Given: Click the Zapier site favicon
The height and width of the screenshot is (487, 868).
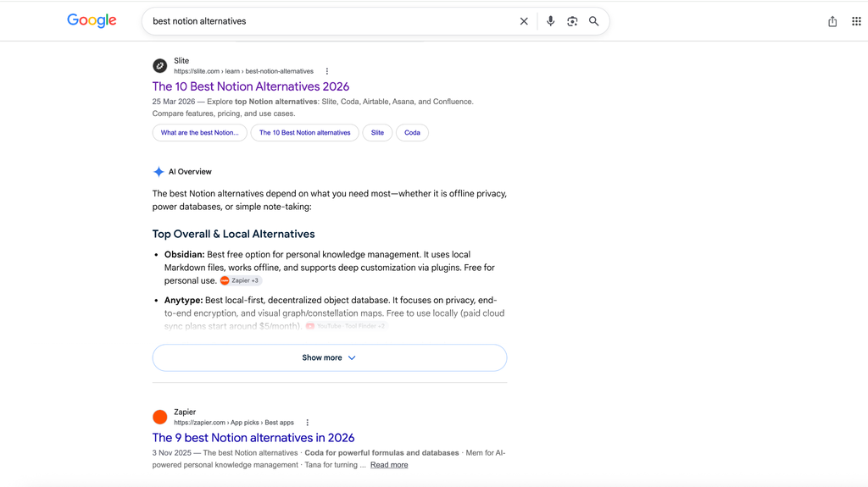Looking at the screenshot, I should point(160,417).
